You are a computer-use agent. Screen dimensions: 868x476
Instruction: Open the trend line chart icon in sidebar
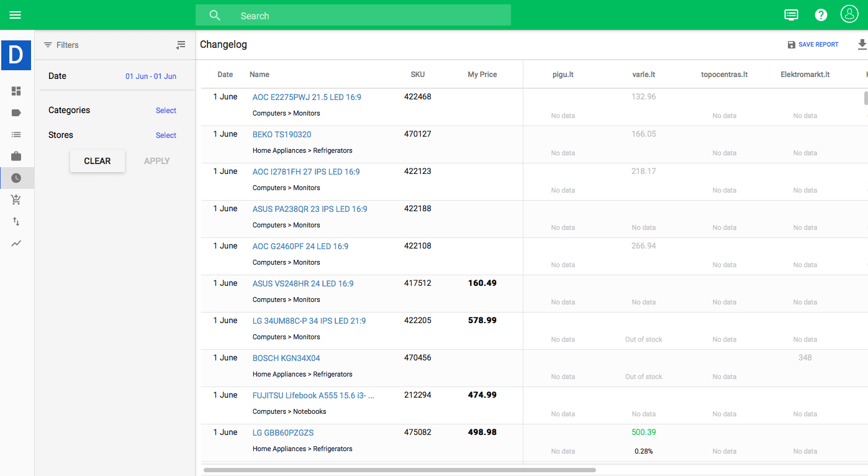16,243
